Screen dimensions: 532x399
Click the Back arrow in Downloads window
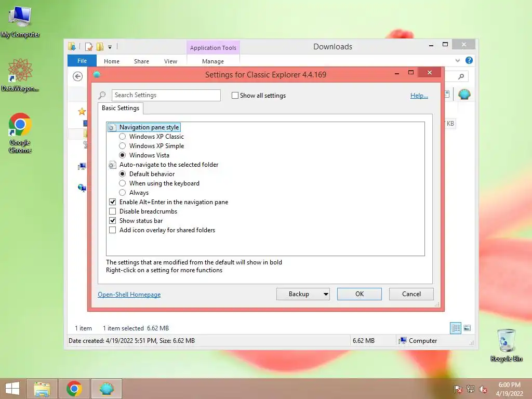78,76
